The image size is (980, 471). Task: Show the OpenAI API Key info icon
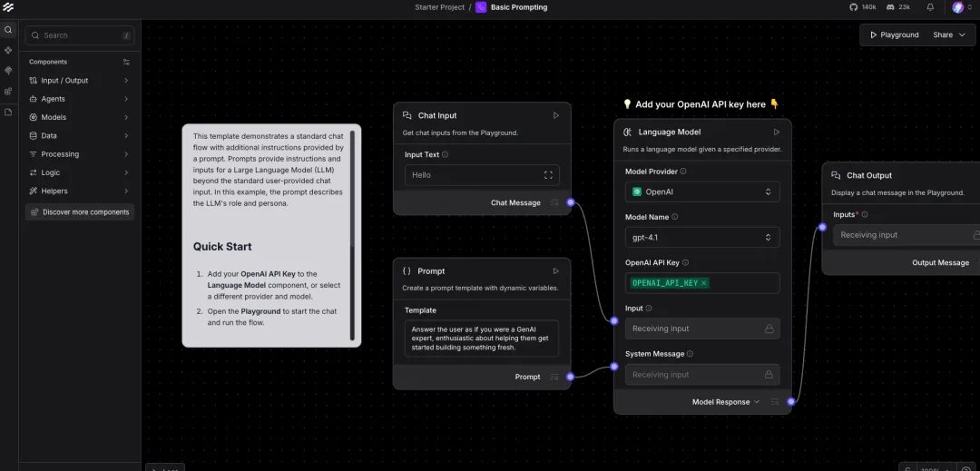pyautogui.click(x=686, y=263)
